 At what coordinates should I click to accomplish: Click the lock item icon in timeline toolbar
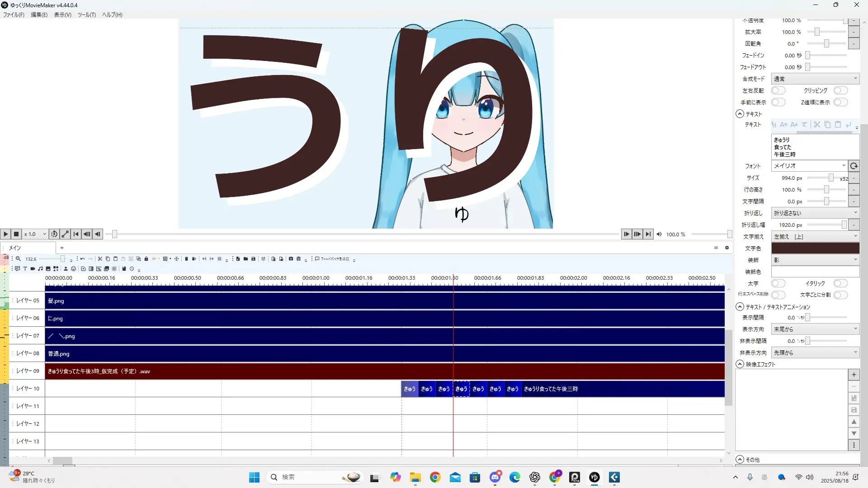(146, 259)
